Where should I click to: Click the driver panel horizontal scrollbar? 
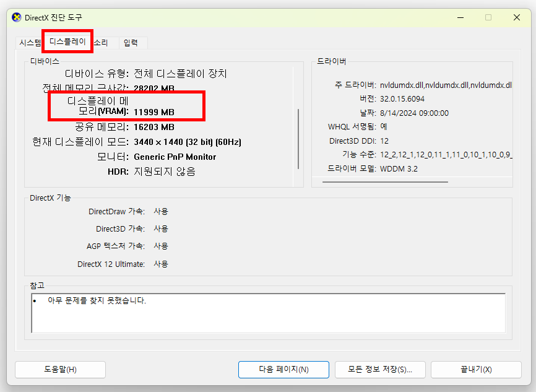point(385,182)
